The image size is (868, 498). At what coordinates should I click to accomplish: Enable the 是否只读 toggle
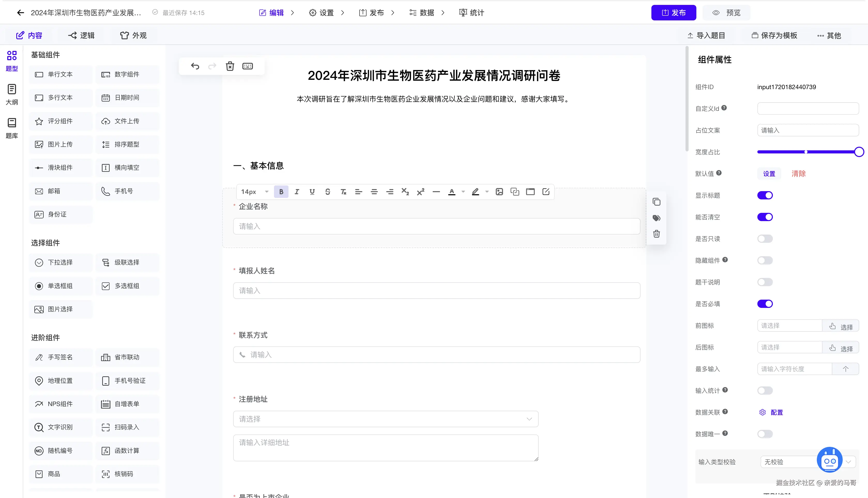765,239
